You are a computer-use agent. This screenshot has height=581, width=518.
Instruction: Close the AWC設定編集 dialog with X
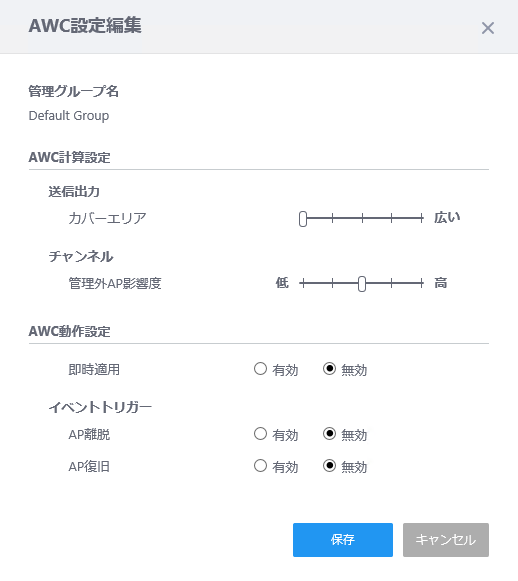[488, 28]
